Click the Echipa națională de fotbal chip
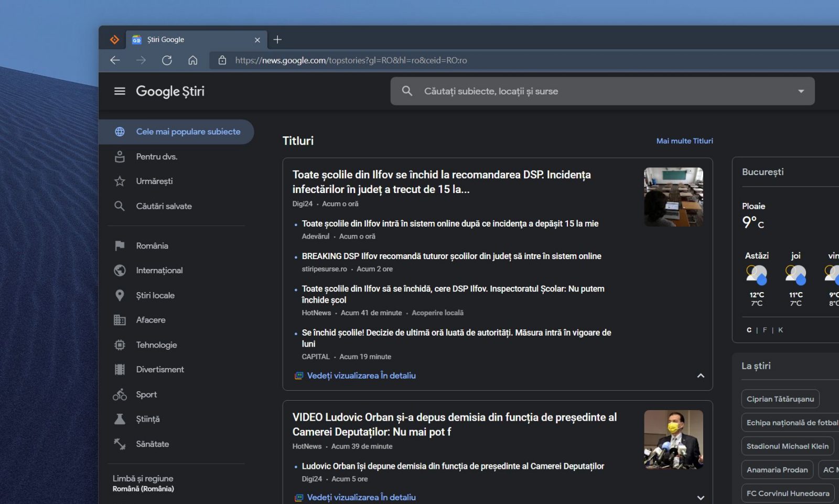 (x=791, y=423)
